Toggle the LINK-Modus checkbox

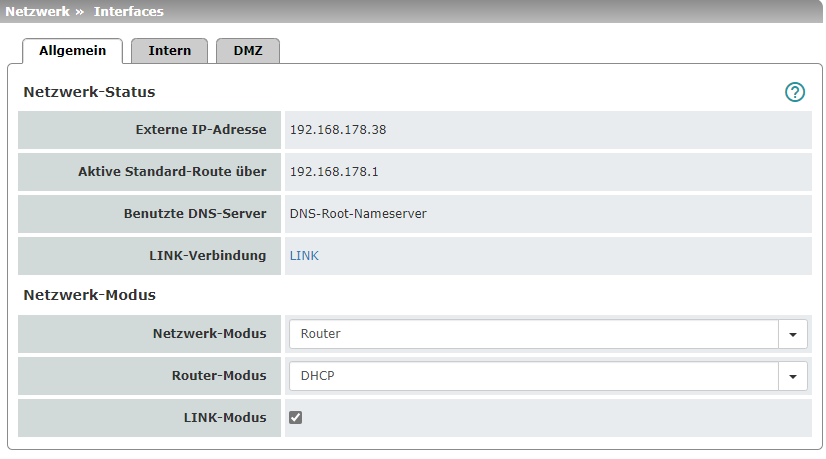click(x=296, y=417)
